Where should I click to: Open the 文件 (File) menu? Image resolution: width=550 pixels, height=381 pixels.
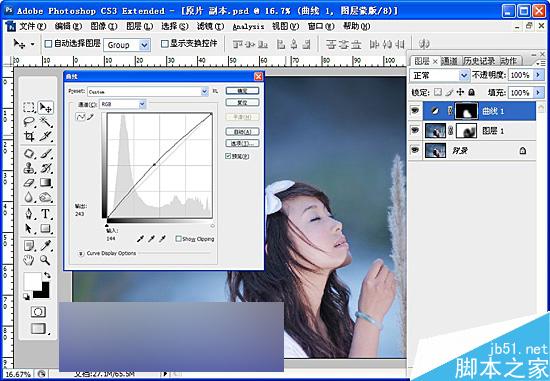(32, 26)
